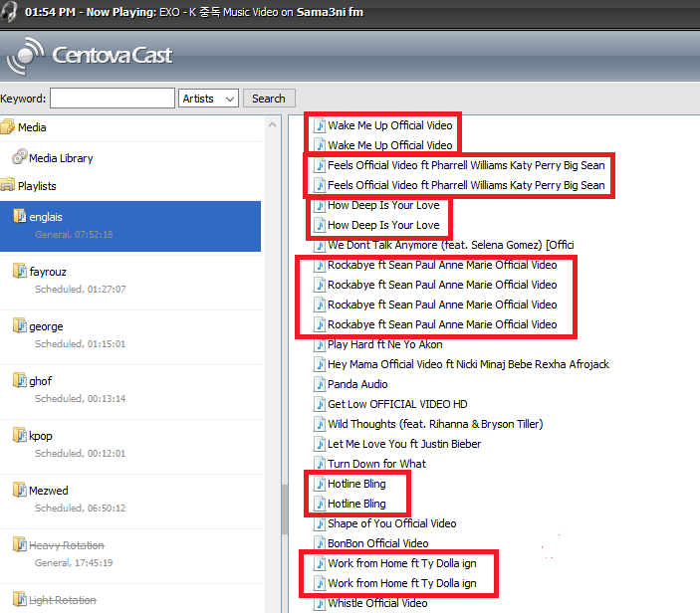Click the ghof playlist icon
The width and height of the screenshot is (700, 613).
click(x=20, y=380)
